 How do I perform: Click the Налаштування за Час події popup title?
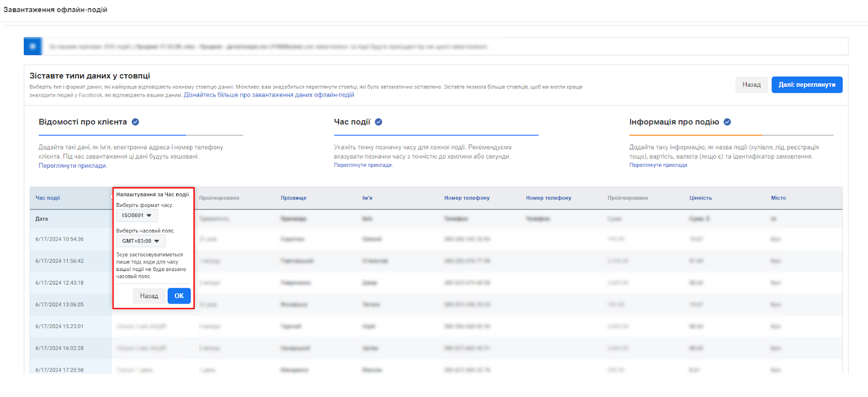coord(152,194)
